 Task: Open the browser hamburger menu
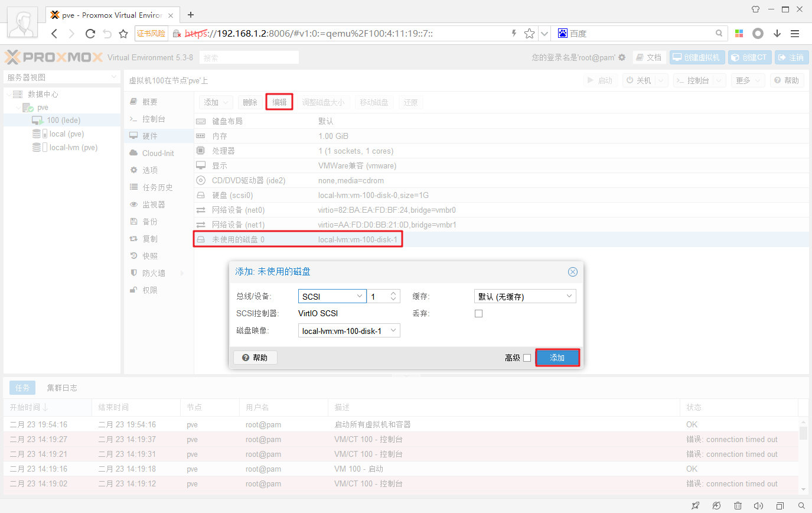(795, 34)
